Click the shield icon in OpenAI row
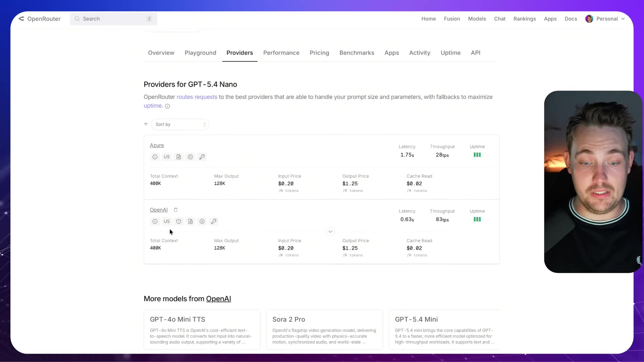The image size is (644, 362). pyautogui.click(x=179, y=222)
